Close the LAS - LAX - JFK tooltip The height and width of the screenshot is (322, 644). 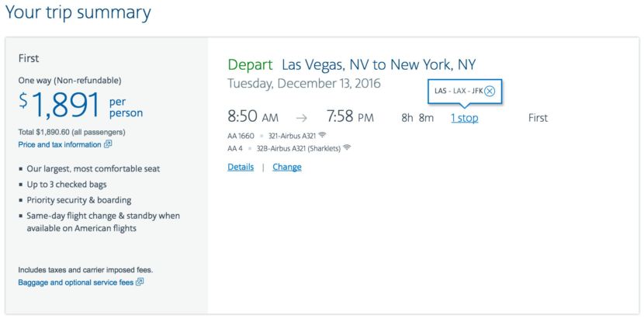490,91
